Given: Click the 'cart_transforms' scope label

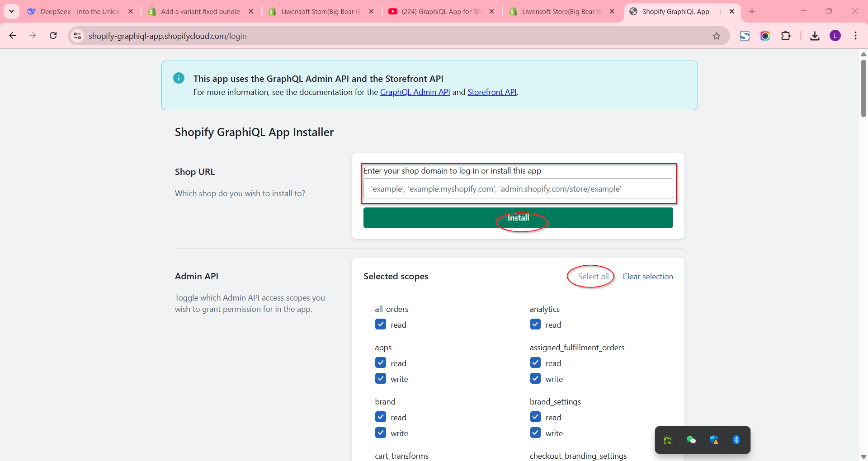Looking at the screenshot, I should coord(402,456).
